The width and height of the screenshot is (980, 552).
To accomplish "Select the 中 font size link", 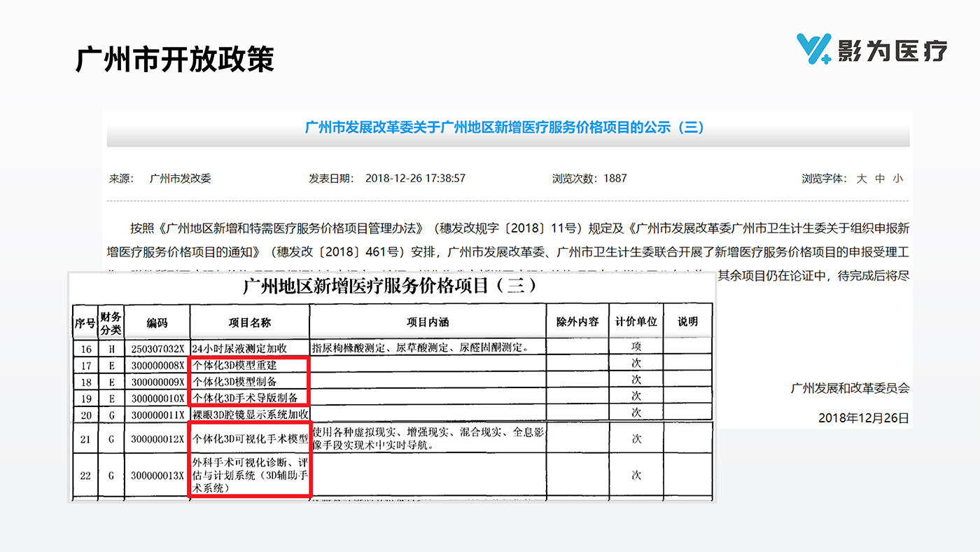I will tap(880, 179).
